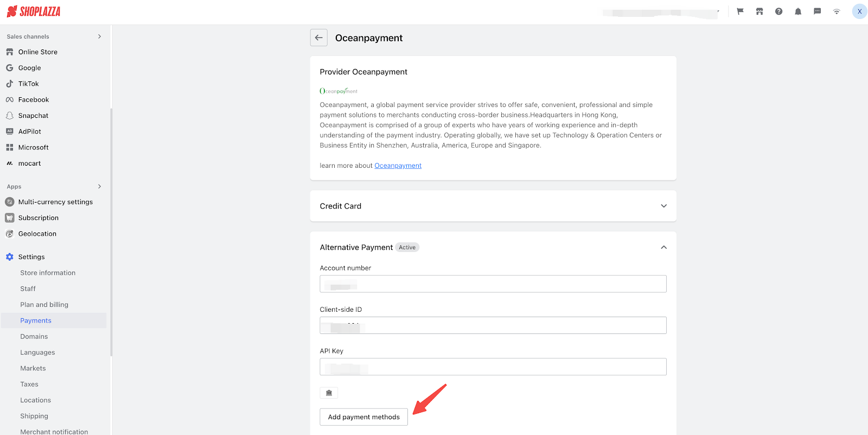Open the store name dropdown in header
Image resolution: width=868 pixels, height=435 pixels.
click(662, 11)
